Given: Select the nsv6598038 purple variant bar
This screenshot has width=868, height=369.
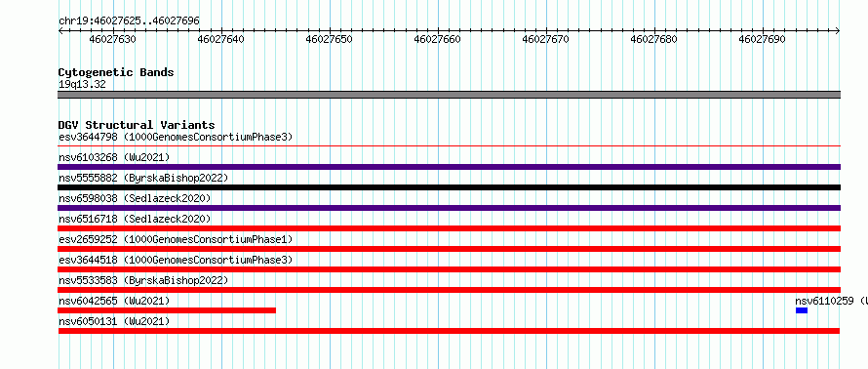Looking at the screenshot, I should pos(449,208).
